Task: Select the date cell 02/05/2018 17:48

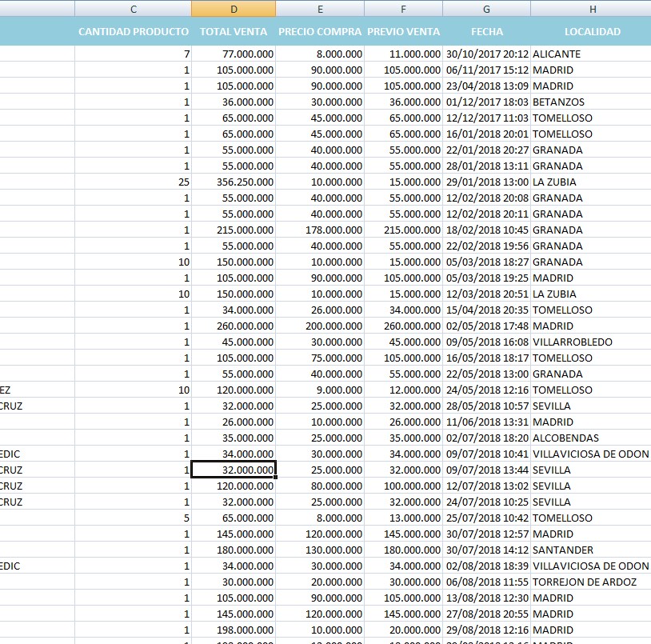Action: [486, 326]
